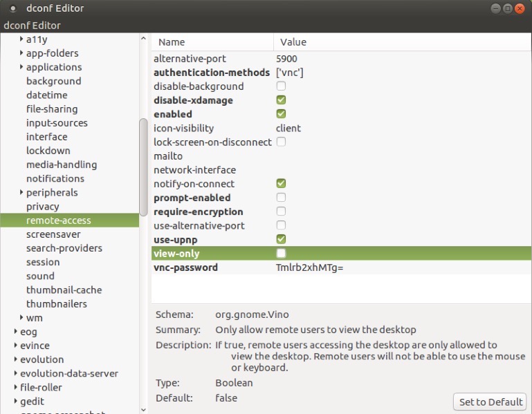
Task: Select the screensaver schema in sidebar
Action: (53, 234)
